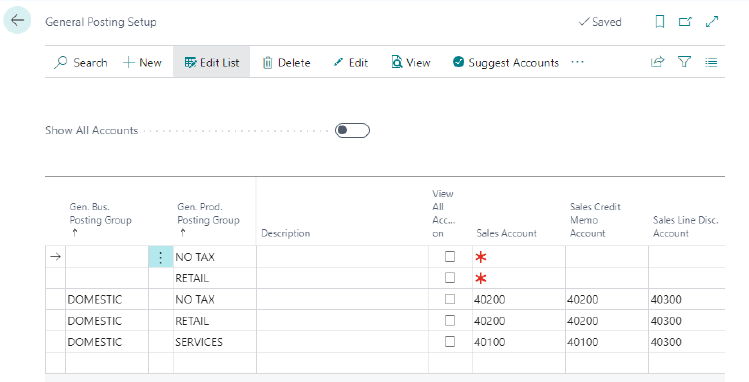Click Sales Line Disc. 40300 in SERVICES row
This screenshot has height=382, width=749.
666,342
